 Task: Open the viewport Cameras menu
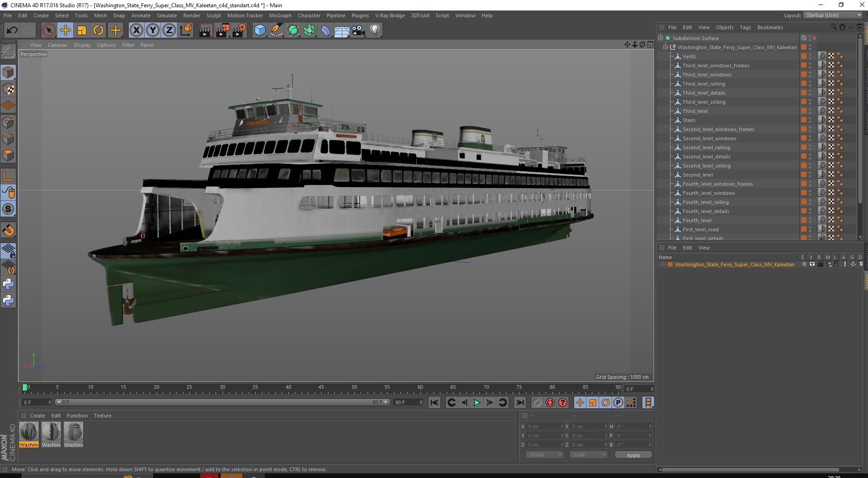point(57,45)
